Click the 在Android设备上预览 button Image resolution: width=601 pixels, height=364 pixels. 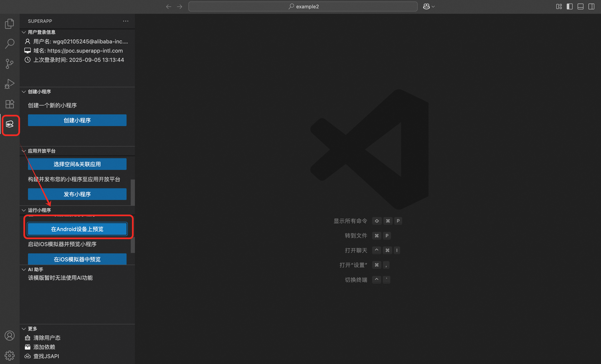(77, 229)
